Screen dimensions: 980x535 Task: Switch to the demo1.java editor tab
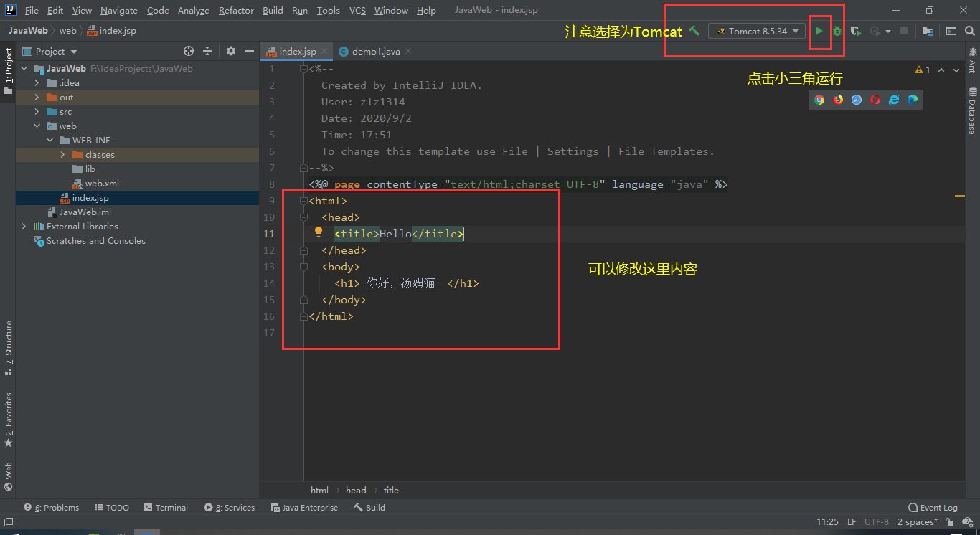368,51
